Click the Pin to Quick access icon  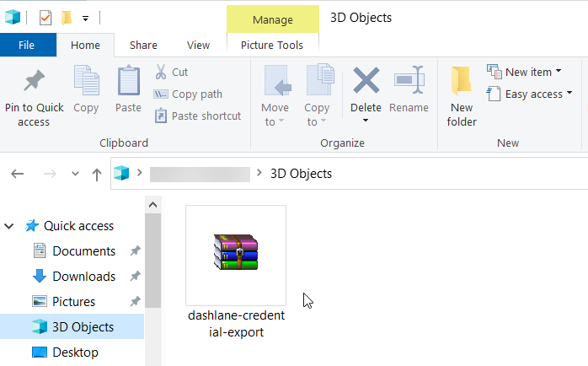coord(35,80)
